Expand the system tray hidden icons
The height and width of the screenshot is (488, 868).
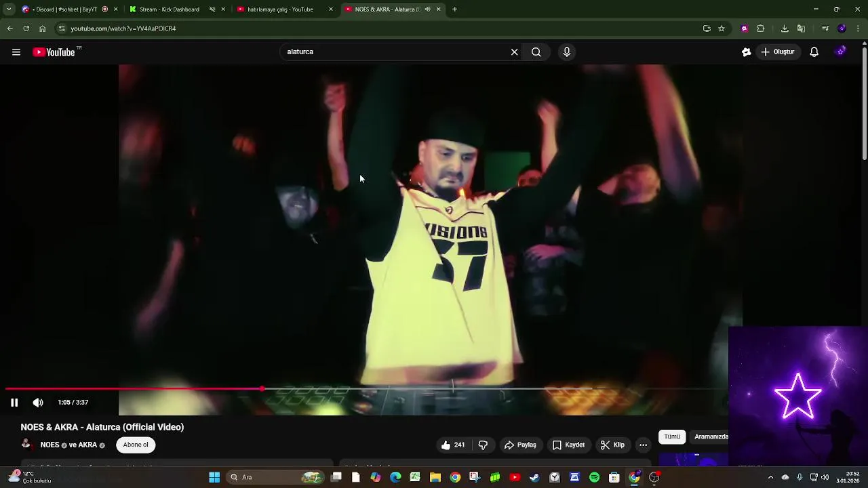point(770,477)
